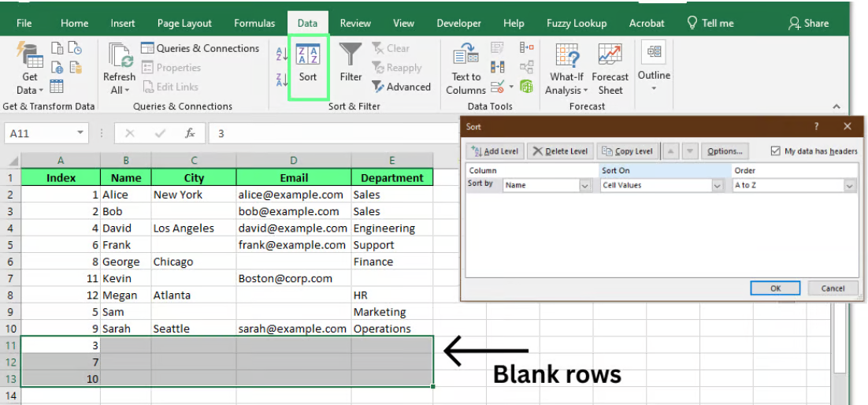Open the Sort On Cell Values dropdown
Image resolution: width=868 pixels, height=405 pixels.
point(717,186)
